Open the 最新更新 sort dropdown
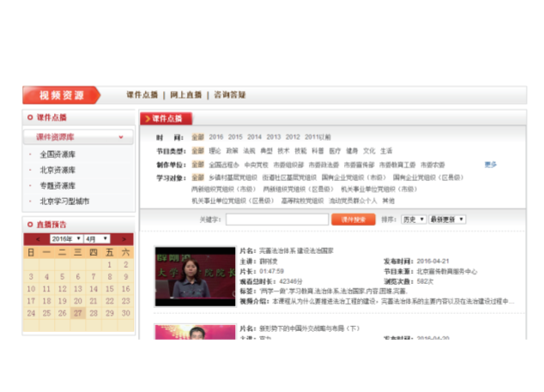The image size is (544, 392). (447, 220)
